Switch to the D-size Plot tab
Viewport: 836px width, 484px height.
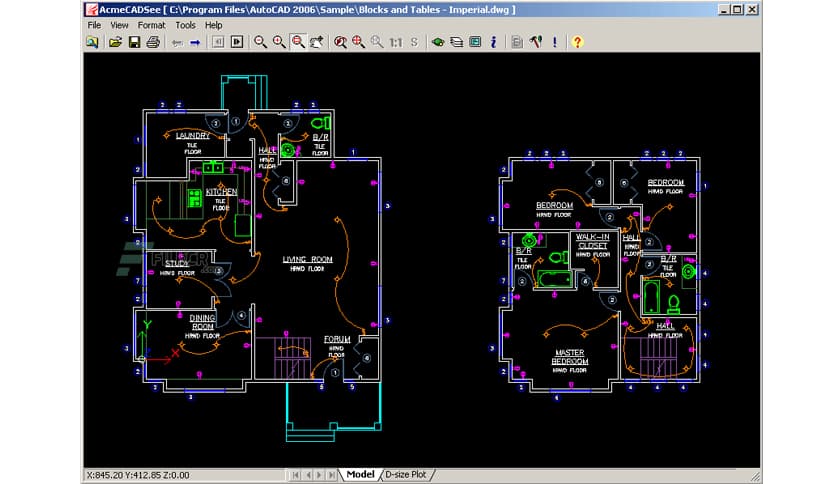(x=406, y=474)
